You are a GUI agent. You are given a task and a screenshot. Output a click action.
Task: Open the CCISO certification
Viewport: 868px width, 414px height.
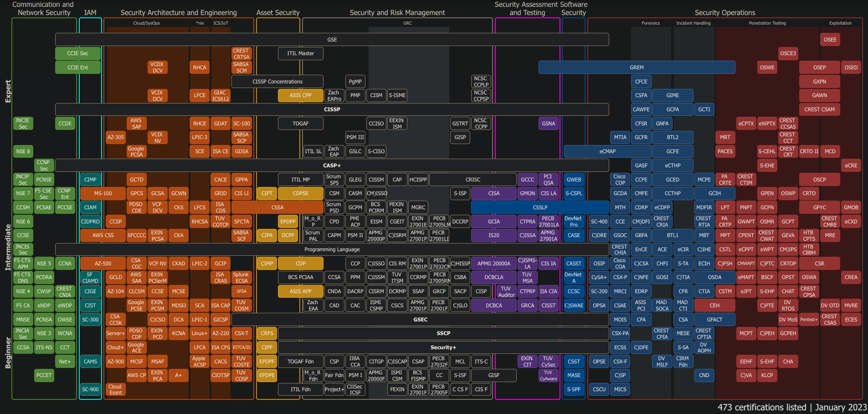376,124
